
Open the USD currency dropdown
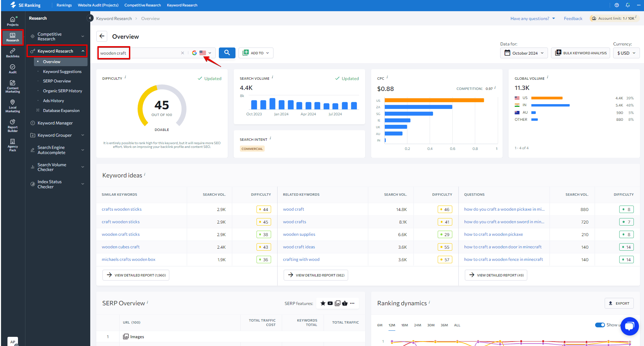tap(626, 53)
